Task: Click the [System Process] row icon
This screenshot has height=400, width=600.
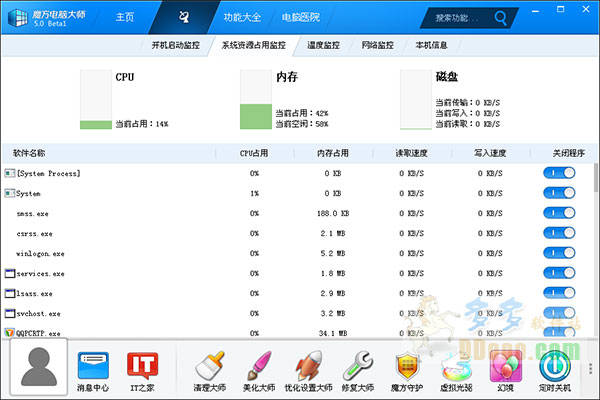Action: [x=10, y=173]
